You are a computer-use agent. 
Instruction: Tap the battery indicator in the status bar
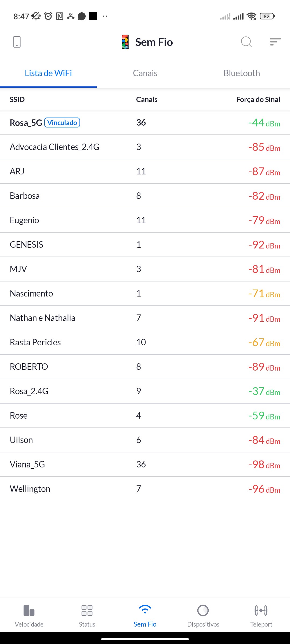(x=267, y=16)
